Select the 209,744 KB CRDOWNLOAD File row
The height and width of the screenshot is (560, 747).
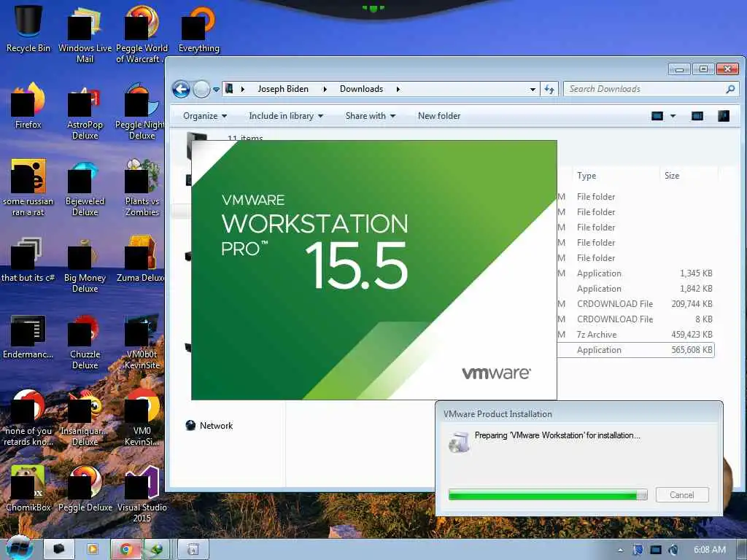[x=635, y=304]
